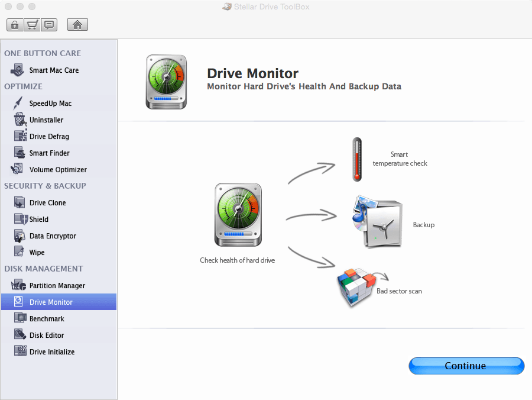
Task: Select the Shield label in sidebar
Action: click(x=38, y=220)
